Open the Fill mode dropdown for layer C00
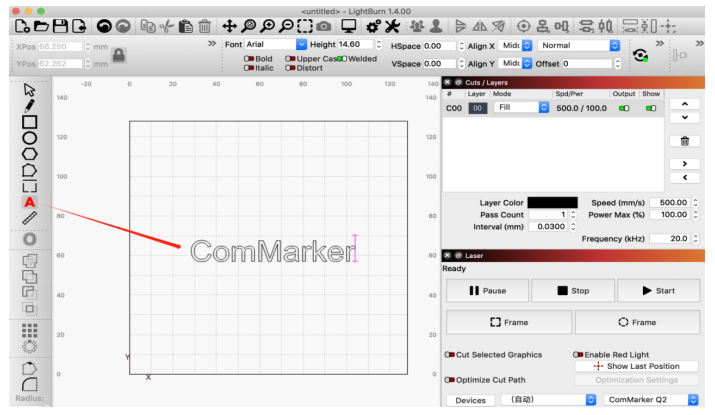Viewport: 715px width, 415px height. [x=522, y=107]
